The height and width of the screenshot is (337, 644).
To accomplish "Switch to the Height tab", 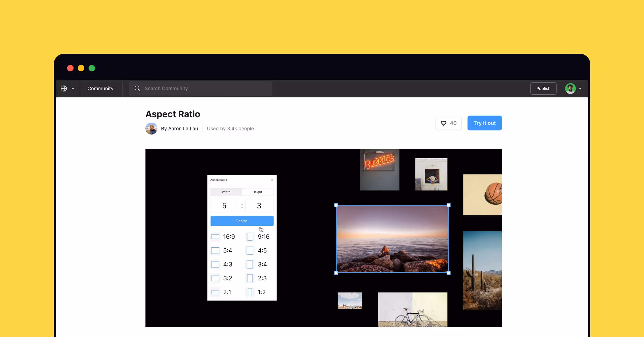I will coord(257,192).
